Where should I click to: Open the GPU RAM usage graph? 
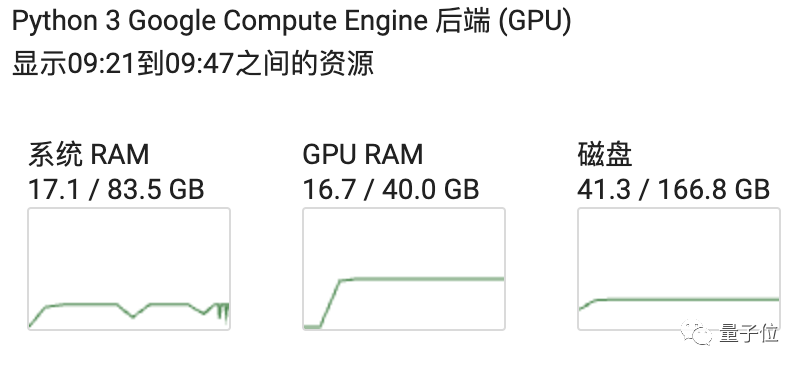coord(404,269)
